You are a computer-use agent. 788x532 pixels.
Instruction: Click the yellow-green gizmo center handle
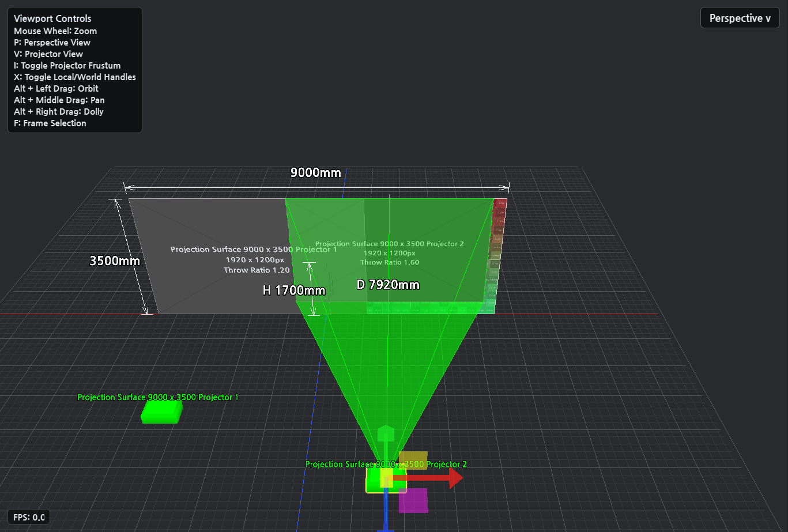coord(386,477)
